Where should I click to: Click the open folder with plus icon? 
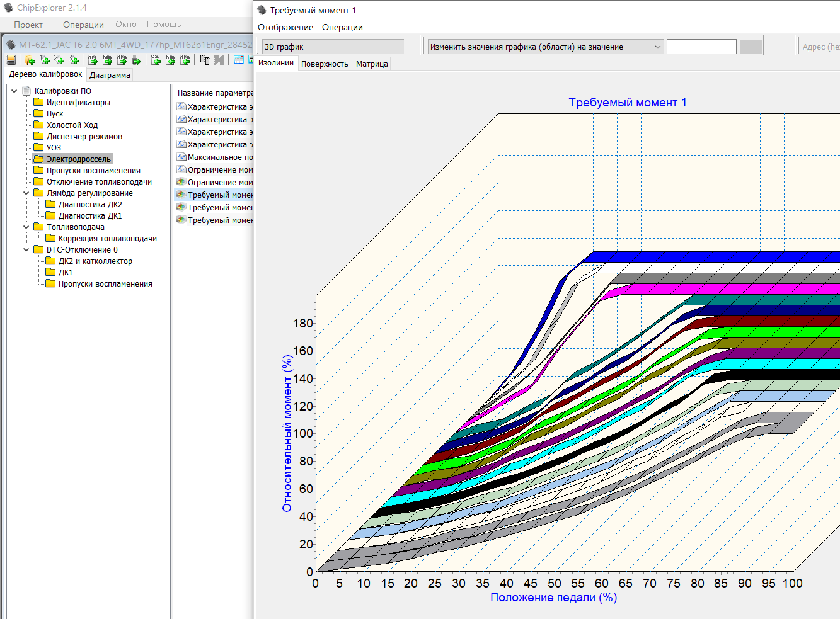30,60
